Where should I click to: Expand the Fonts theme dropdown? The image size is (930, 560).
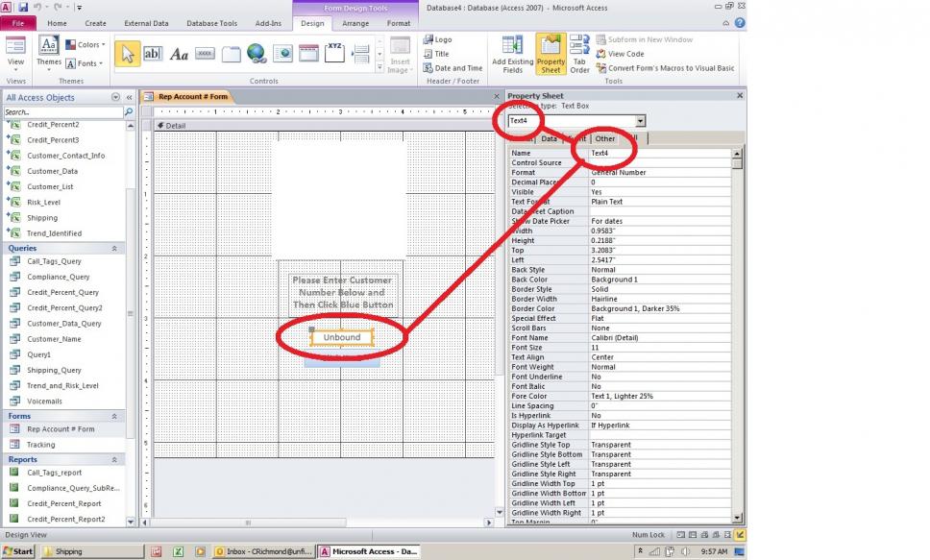click(85, 63)
